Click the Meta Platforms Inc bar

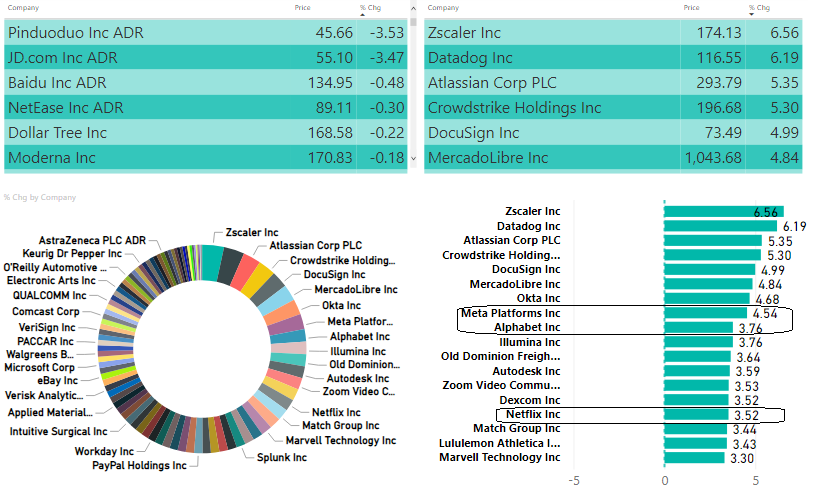coord(705,313)
